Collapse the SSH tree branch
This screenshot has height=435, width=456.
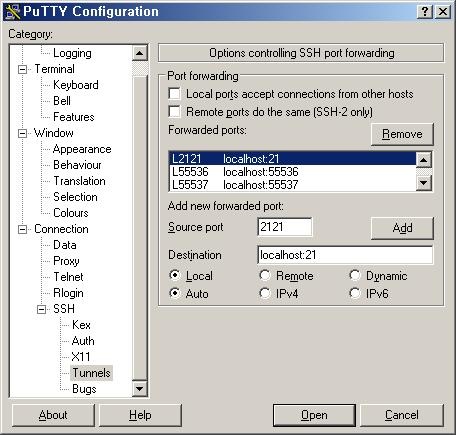41,309
